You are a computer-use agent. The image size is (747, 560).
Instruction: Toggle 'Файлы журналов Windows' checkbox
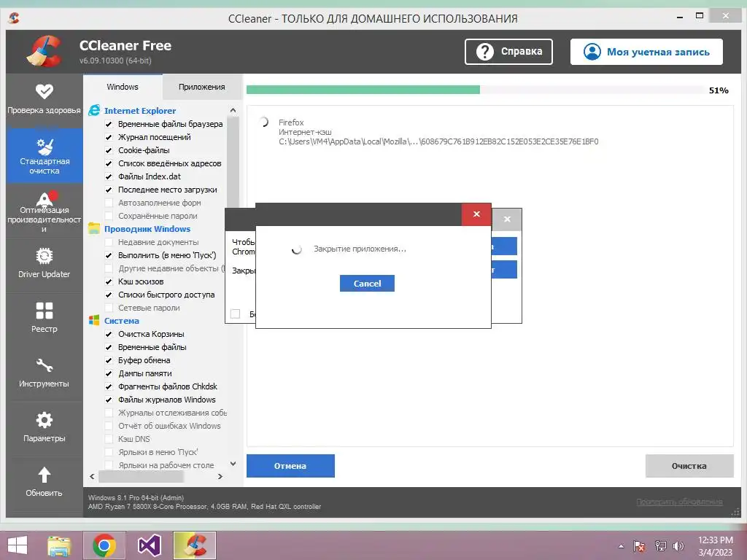[x=109, y=400]
